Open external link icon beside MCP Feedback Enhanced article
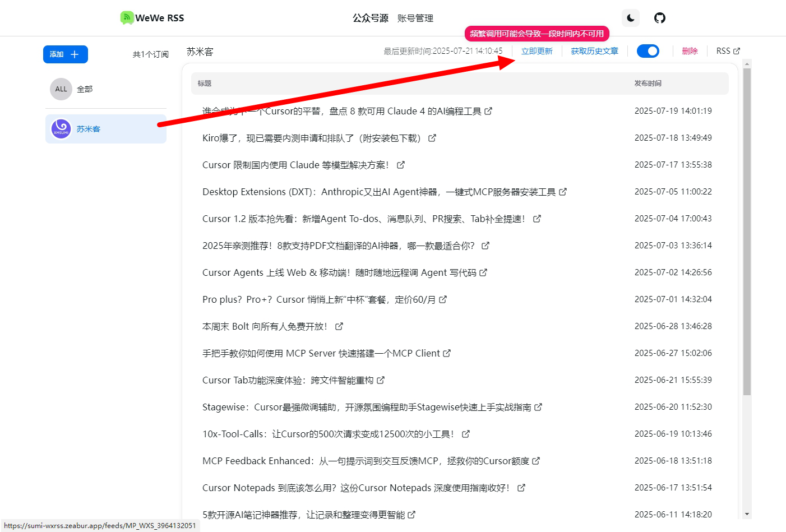The image size is (786, 532). (536, 461)
